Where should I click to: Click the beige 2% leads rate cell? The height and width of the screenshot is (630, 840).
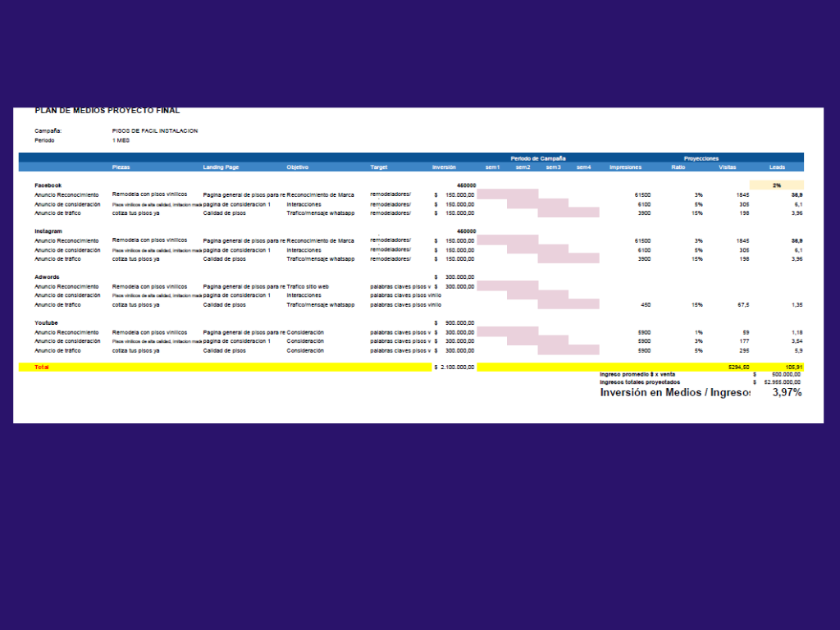[777, 185]
